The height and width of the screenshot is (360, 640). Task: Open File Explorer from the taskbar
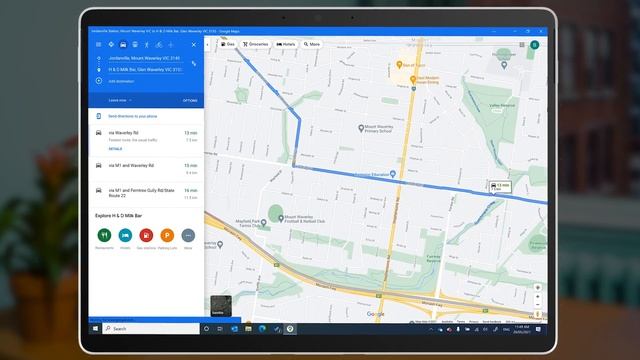tap(248, 329)
